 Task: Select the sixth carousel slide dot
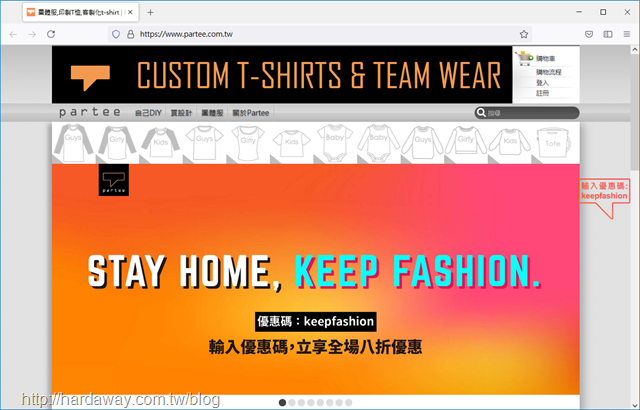point(329,403)
